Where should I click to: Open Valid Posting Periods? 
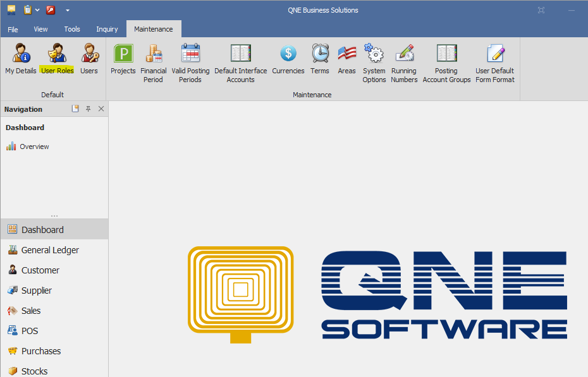point(190,63)
